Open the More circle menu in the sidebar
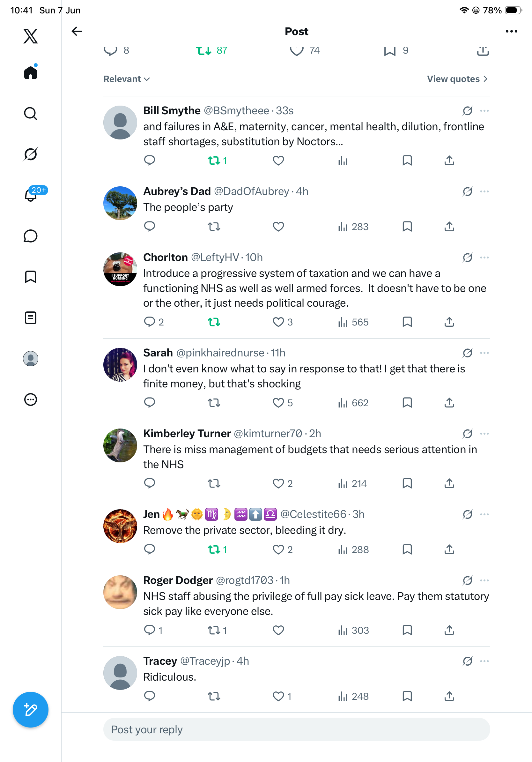Image resolution: width=532 pixels, height=762 pixels. (x=31, y=399)
